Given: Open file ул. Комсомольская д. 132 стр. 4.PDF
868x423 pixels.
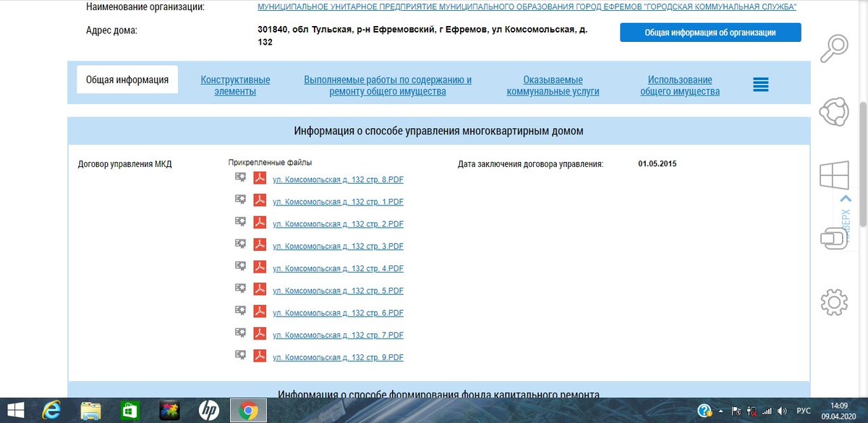Looking at the screenshot, I should pos(338,269).
